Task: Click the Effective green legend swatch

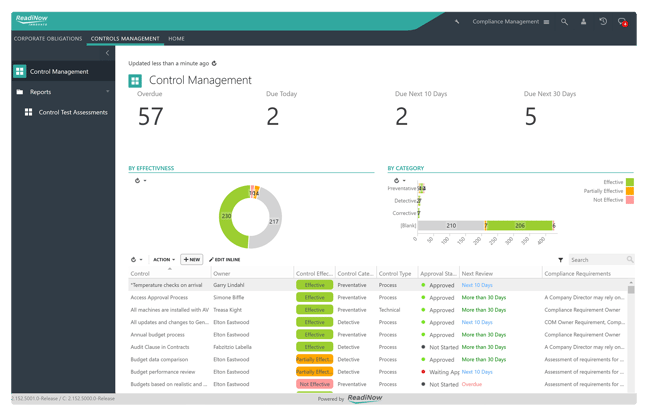Action: pos(630,182)
